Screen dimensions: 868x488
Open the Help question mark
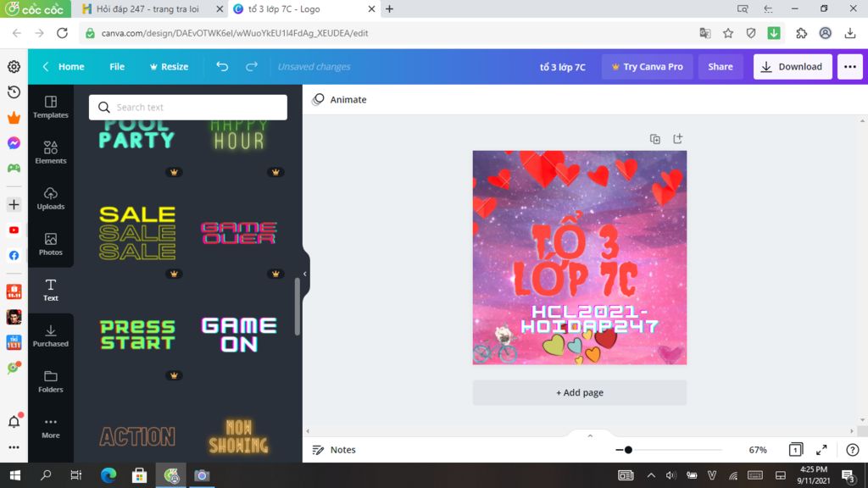(852, 450)
